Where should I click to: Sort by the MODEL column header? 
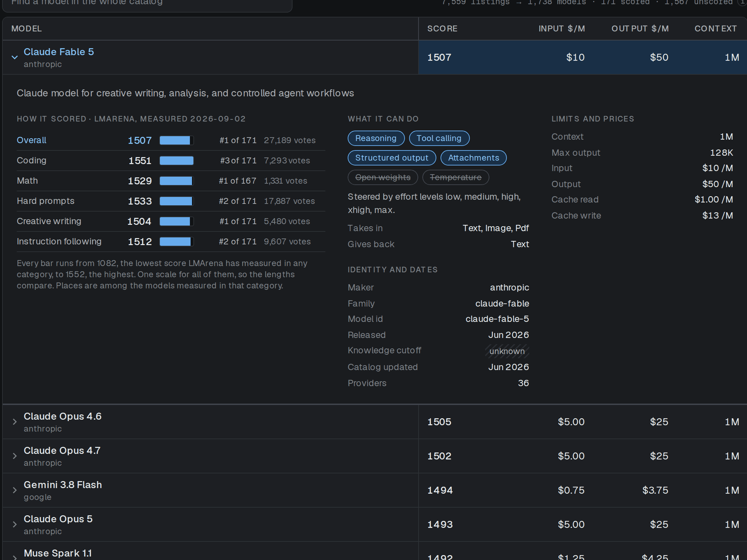(27, 29)
